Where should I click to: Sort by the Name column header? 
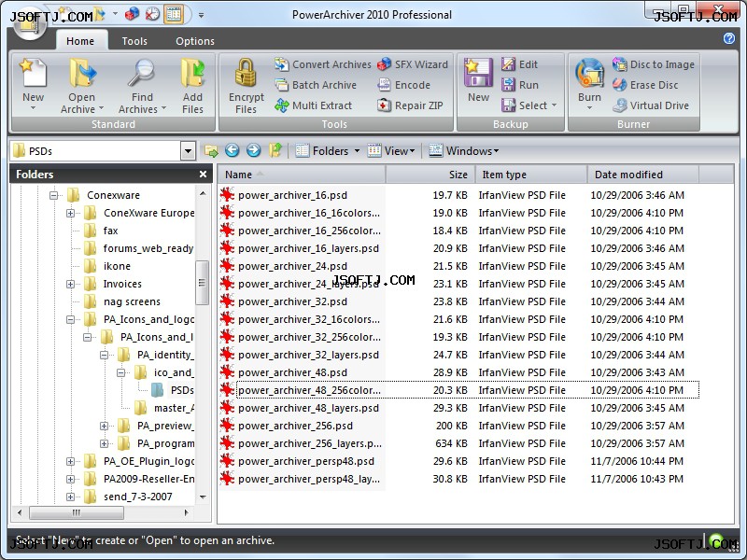point(302,175)
